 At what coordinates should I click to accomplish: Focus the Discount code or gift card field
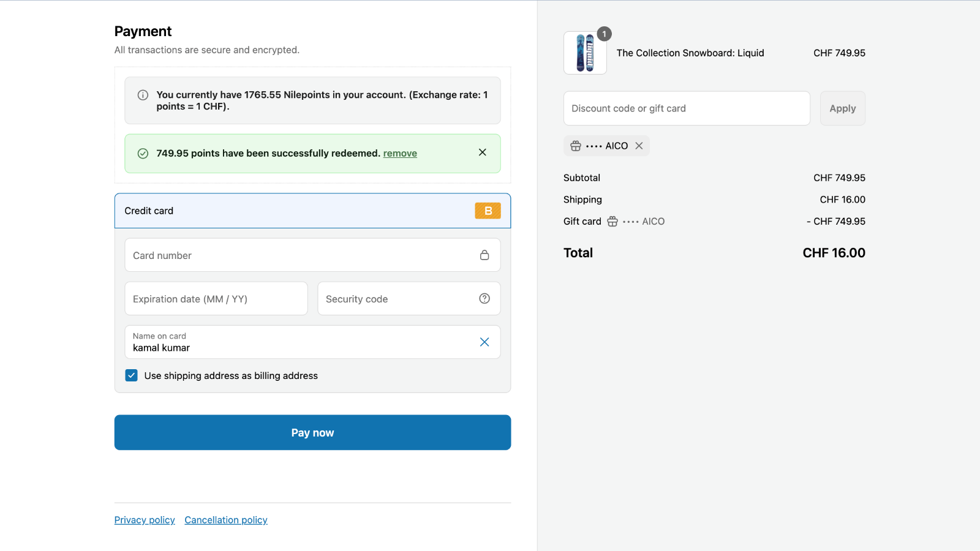[x=687, y=108]
